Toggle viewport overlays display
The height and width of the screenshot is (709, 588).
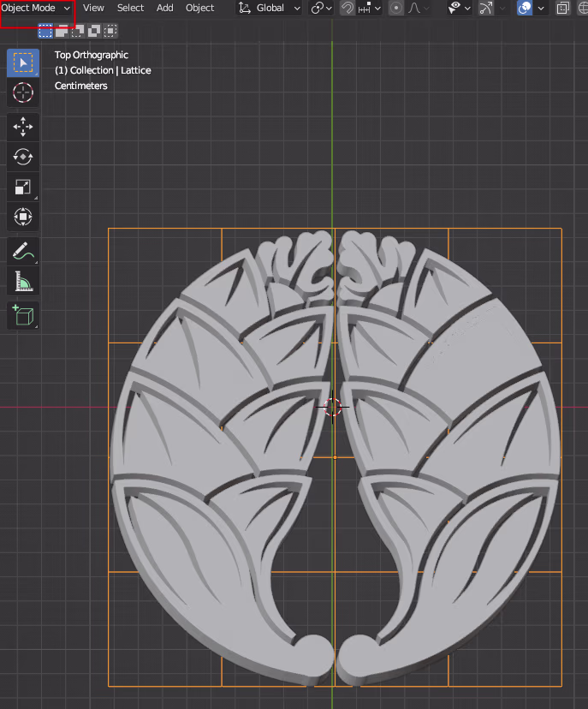coord(525,9)
